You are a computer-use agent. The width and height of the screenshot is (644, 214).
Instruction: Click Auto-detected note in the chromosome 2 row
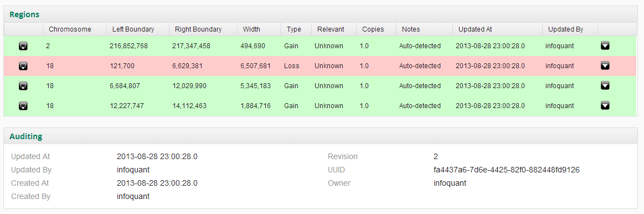click(420, 45)
